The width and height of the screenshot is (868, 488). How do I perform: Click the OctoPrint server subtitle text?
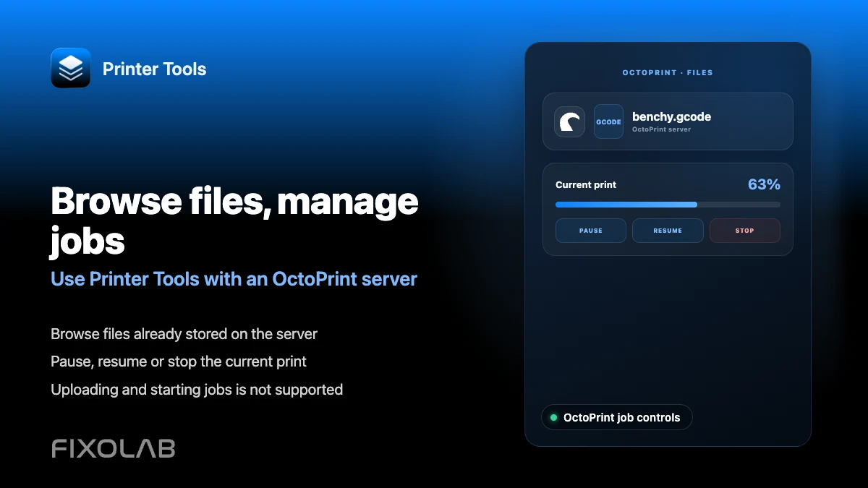662,129
